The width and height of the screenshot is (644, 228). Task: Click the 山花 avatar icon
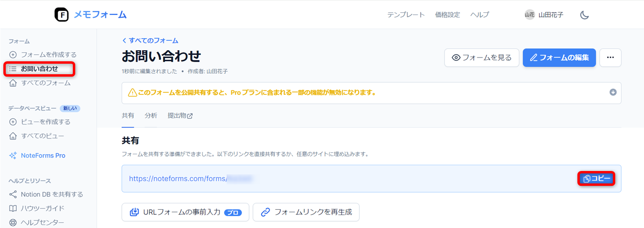point(529,15)
